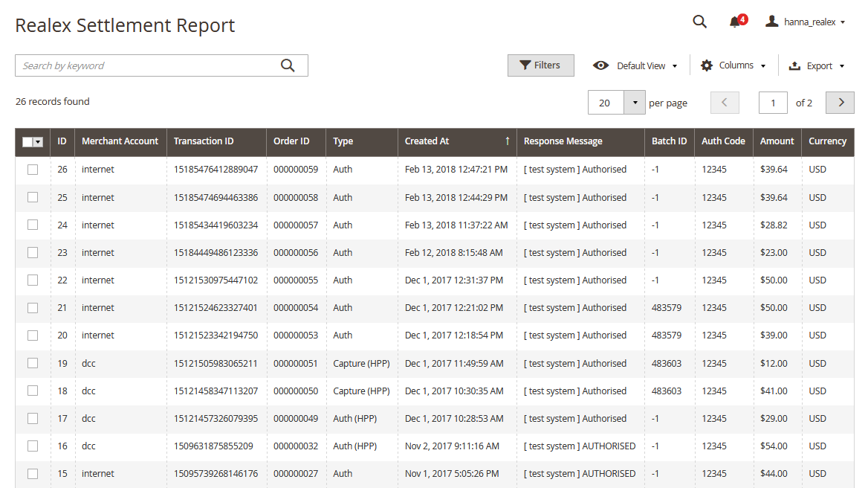Click the previous page arrow button

tap(725, 103)
